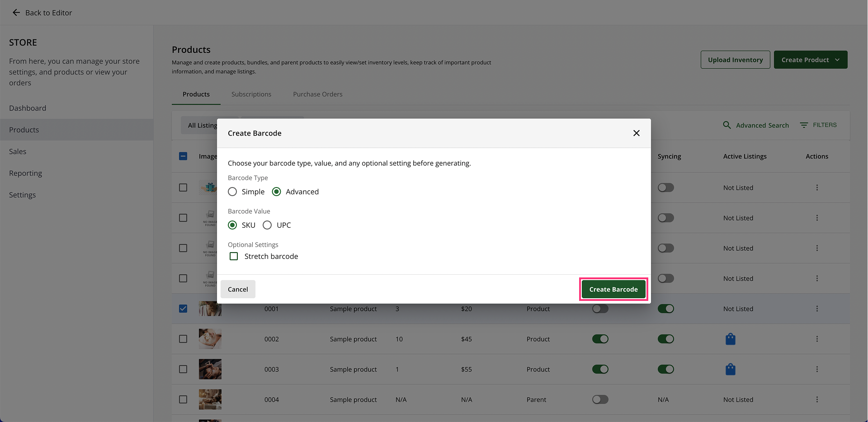The height and width of the screenshot is (422, 868).
Task: Click Not Listed in the 0004 row
Action: pyautogui.click(x=738, y=399)
